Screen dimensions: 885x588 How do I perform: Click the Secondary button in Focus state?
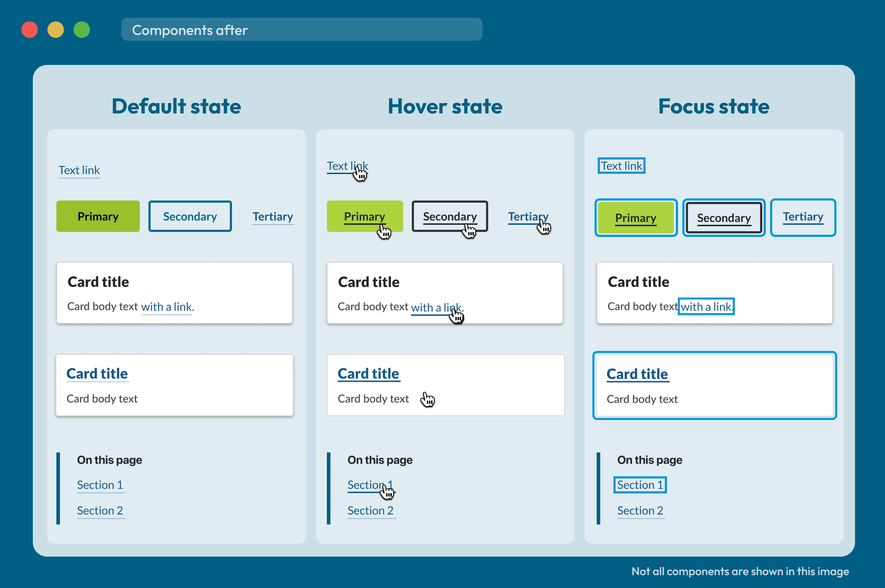point(722,217)
